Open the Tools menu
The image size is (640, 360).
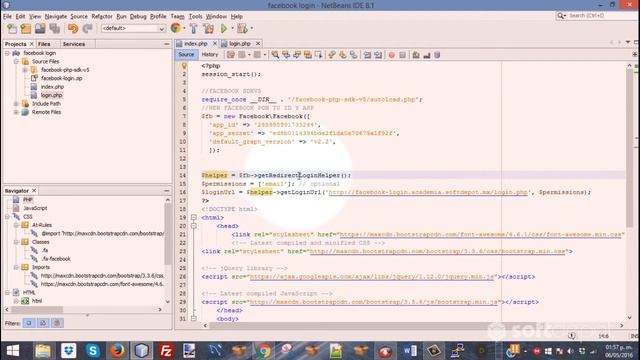pyautogui.click(x=195, y=16)
